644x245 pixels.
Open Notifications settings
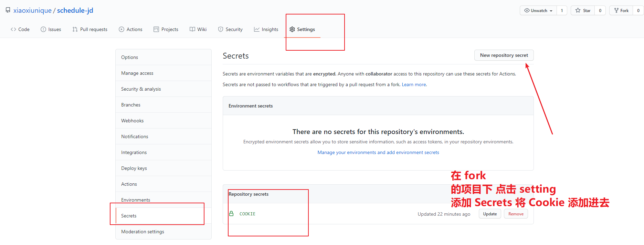pos(163,136)
